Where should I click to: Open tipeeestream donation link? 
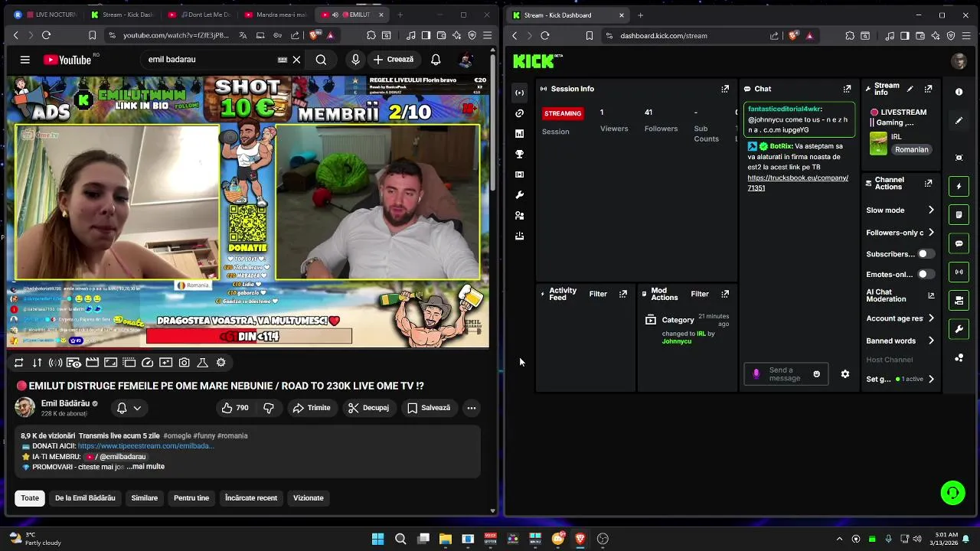pyautogui.click(x=145, y=446)
